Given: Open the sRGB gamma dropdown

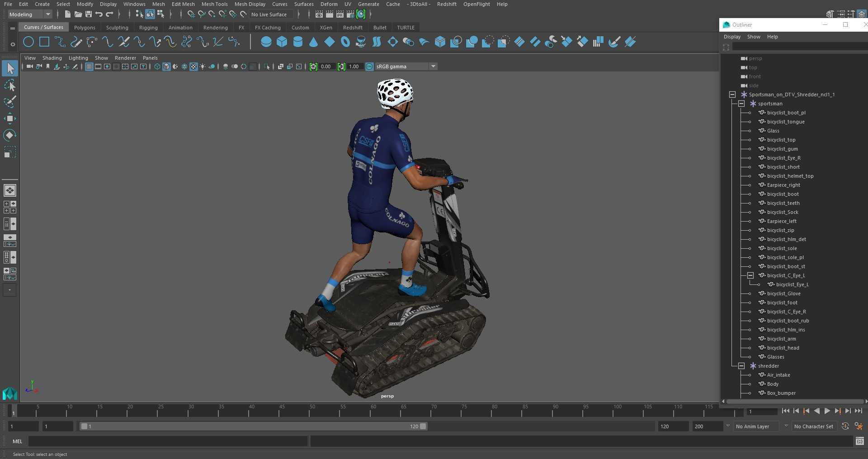Looking at the screenshot, I should (406, 66).
